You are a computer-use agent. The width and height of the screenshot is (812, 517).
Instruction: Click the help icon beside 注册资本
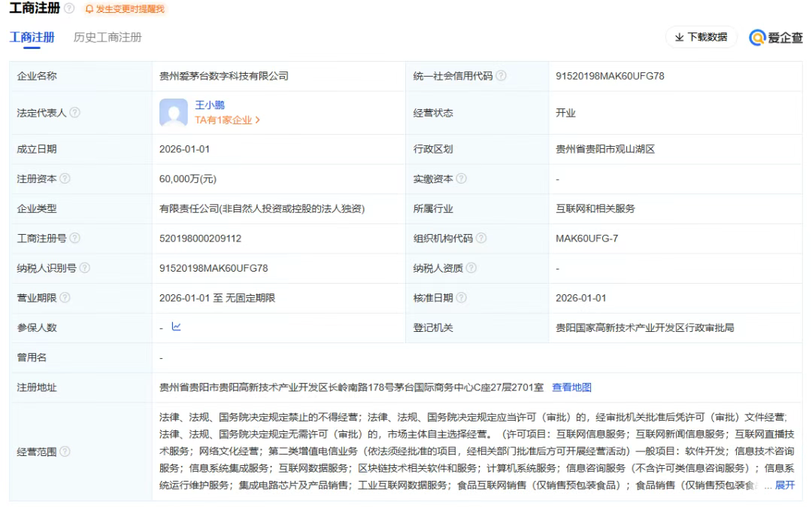(65, 179)
